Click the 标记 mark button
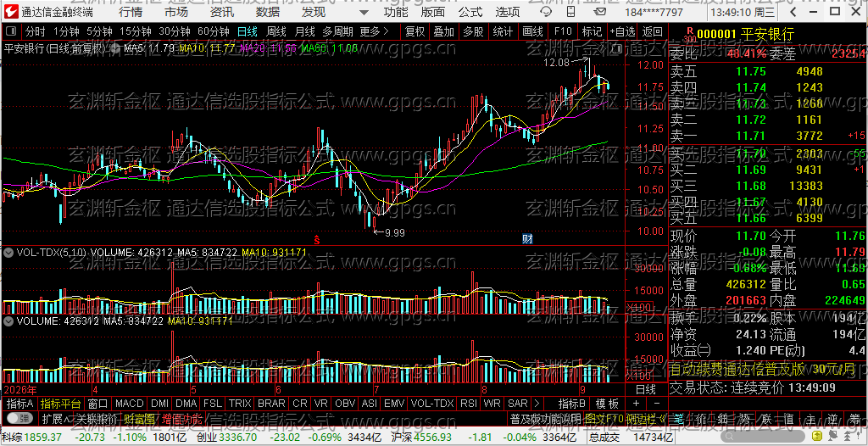 (592, 32)
